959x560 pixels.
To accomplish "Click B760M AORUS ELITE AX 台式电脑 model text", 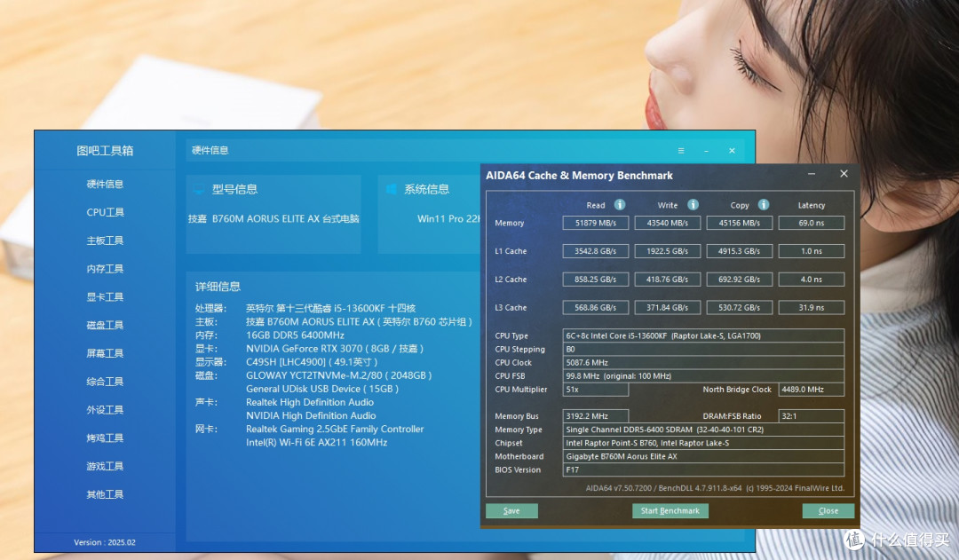I will pyautogui.click(x=286, y=219).
